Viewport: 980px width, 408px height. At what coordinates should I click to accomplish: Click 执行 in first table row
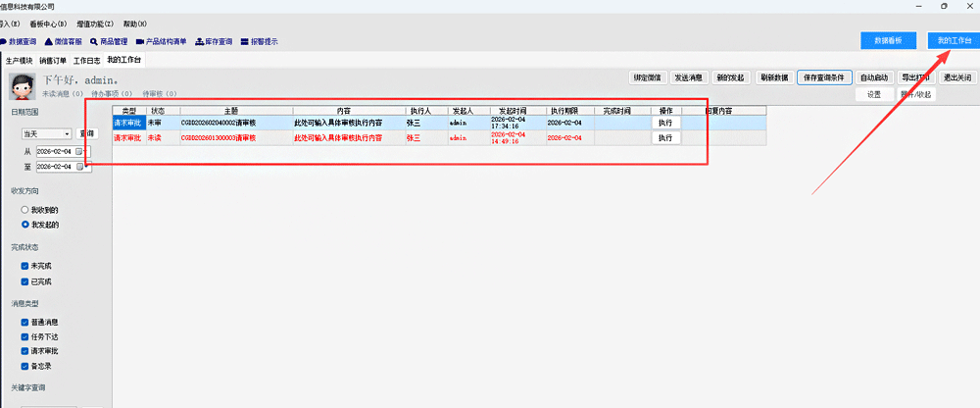(665, 123)
